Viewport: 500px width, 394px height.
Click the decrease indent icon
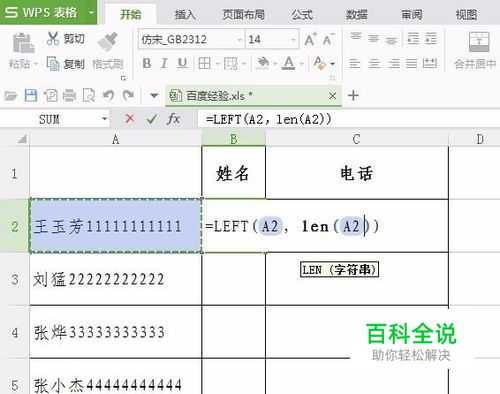[x=413, y=39]
